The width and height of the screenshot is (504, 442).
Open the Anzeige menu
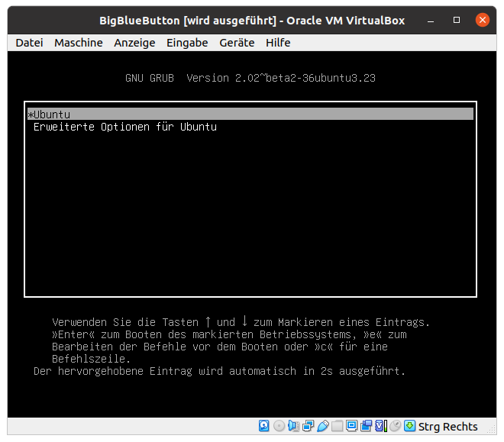tap(134, 43)
